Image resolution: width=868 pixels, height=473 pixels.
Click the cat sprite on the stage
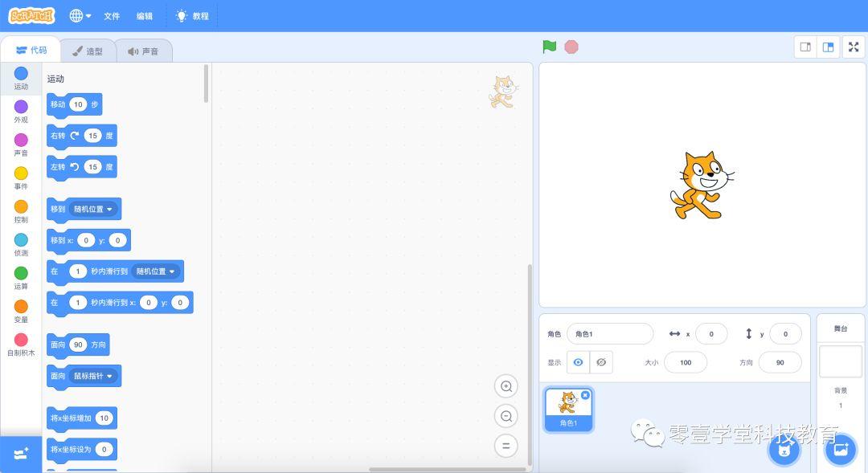click(x=702, y=185)
